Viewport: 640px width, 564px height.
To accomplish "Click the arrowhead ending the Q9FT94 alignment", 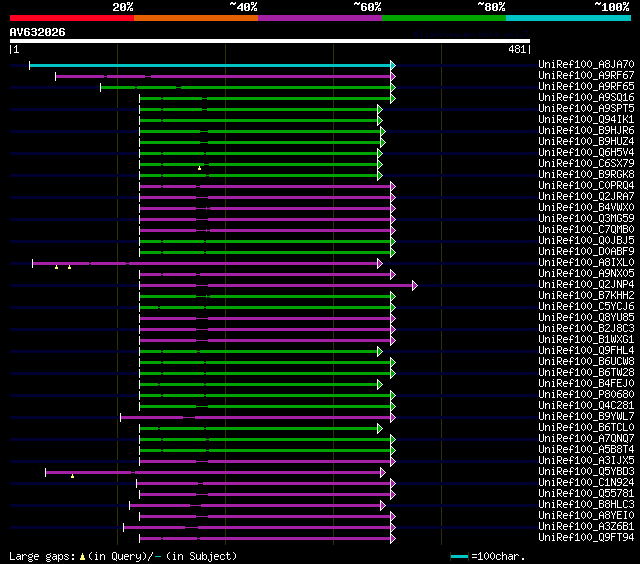I will coord(393,538).
